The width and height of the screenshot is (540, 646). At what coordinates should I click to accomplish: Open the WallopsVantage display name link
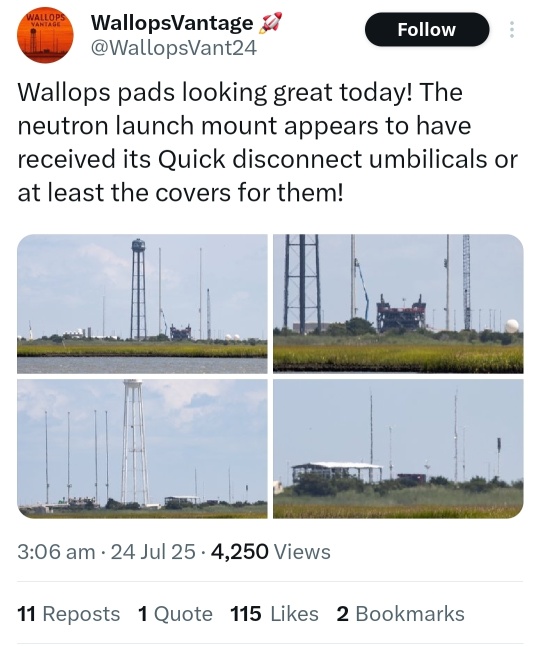coord(172,22)
